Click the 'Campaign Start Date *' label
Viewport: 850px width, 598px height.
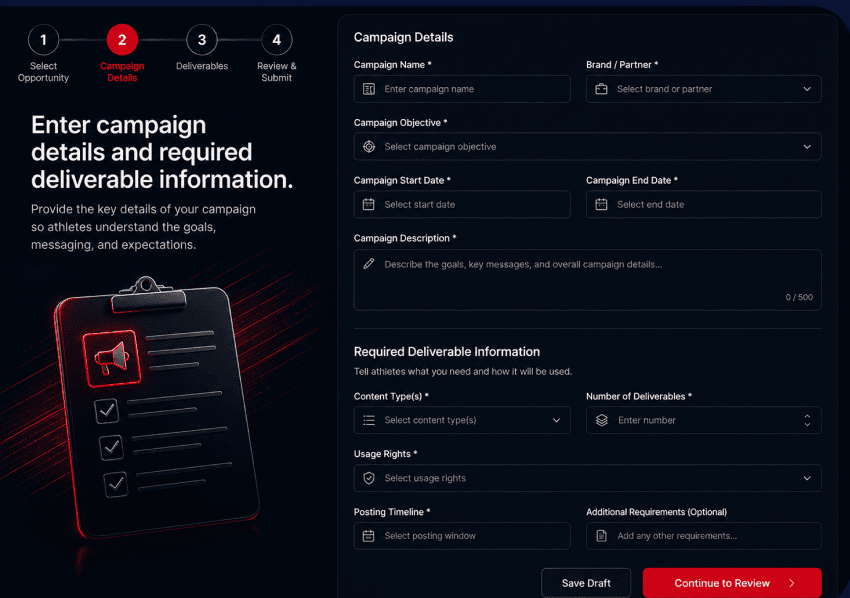pyautogui.click(x=402, y=181)
